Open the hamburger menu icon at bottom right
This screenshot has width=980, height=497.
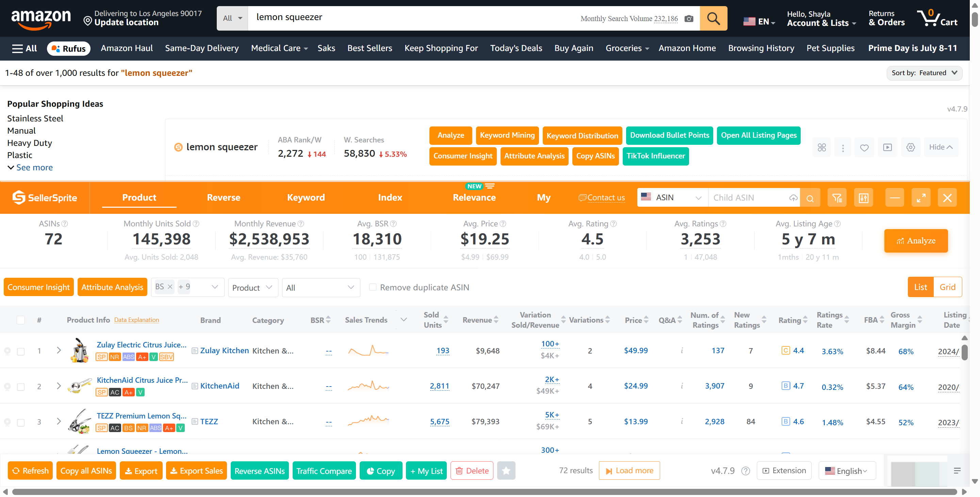957,471
